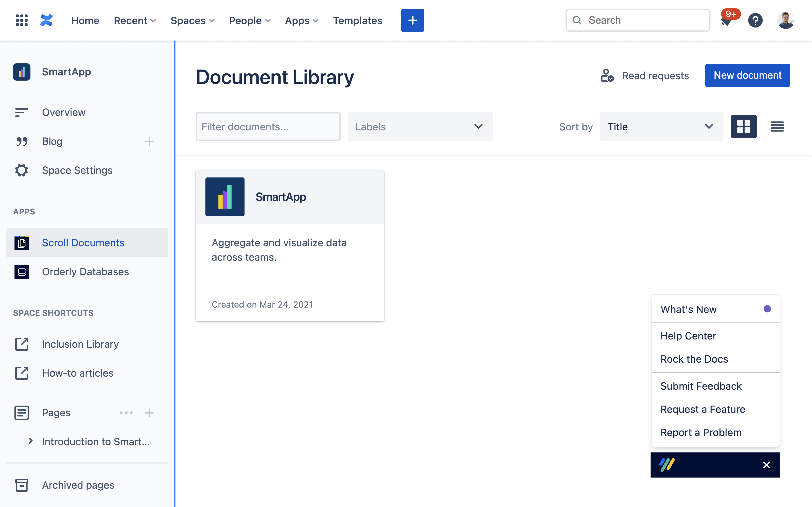The width and height of the screenshot is (812, 507).
Task: Open Space Settings gear icon
Action: coord(77,170)
